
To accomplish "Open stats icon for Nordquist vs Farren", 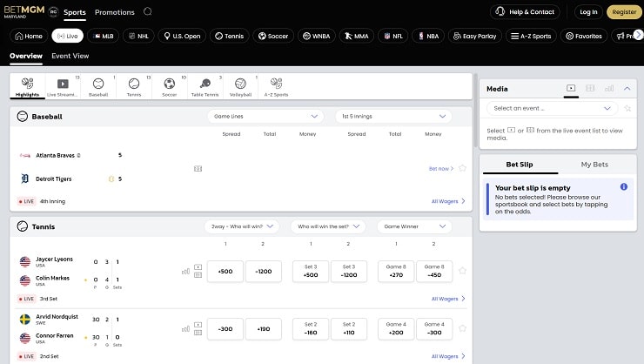I will 185,328.
